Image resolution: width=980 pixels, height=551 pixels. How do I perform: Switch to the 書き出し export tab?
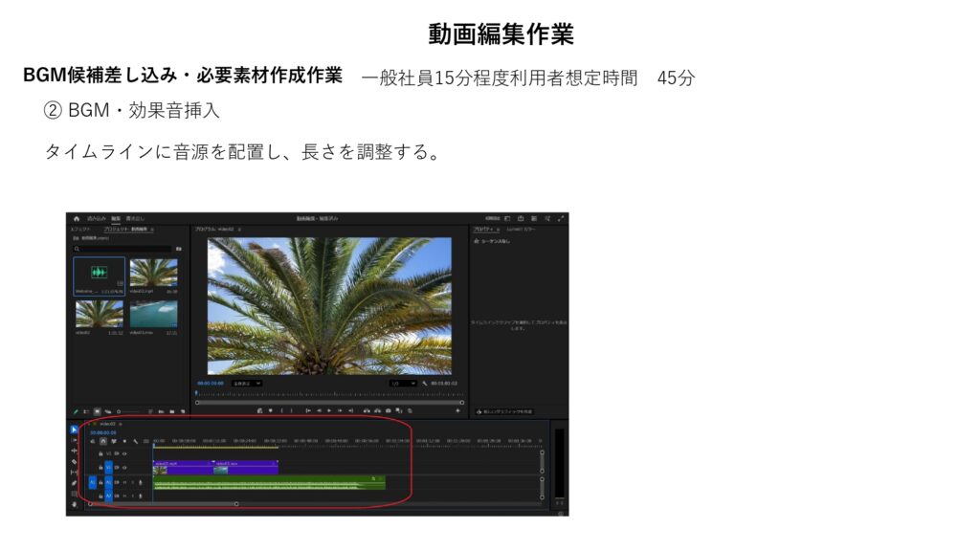(135, 218)
